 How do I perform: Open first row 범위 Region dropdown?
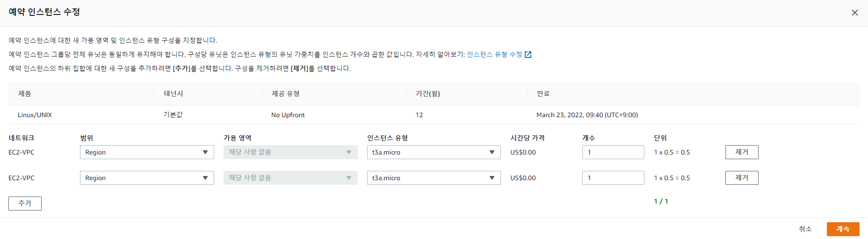click(147, 152)
